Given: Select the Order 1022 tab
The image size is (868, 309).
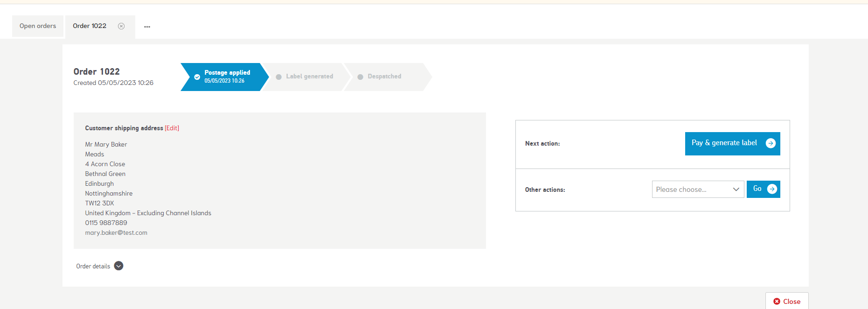Looking at the screenshot, I should click(x=90, y=26).
